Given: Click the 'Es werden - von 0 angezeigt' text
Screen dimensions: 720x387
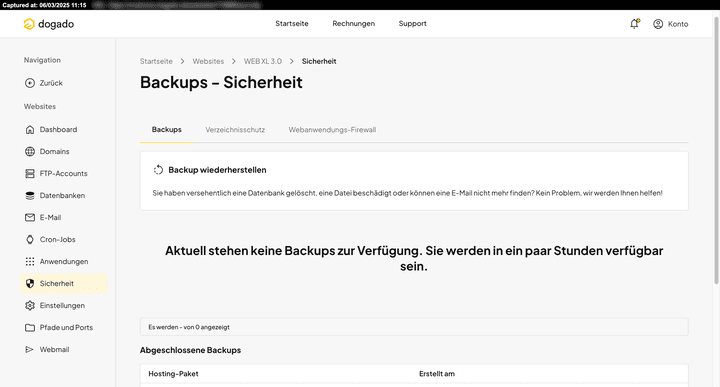Looking at the screenshot, I should click(x=189, y=327).
